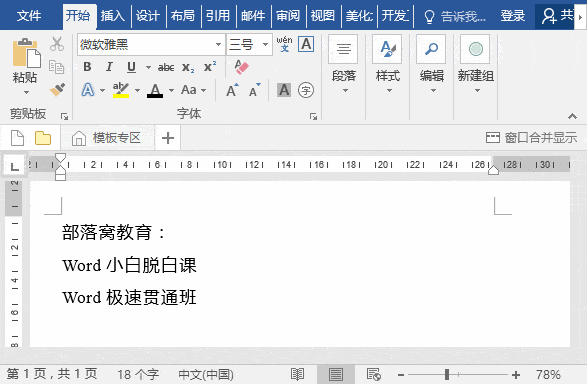Image resolution: width=587 pixels, height=384 pixels.
Task: Open the 样式 styles group
Action: point(387,64)
